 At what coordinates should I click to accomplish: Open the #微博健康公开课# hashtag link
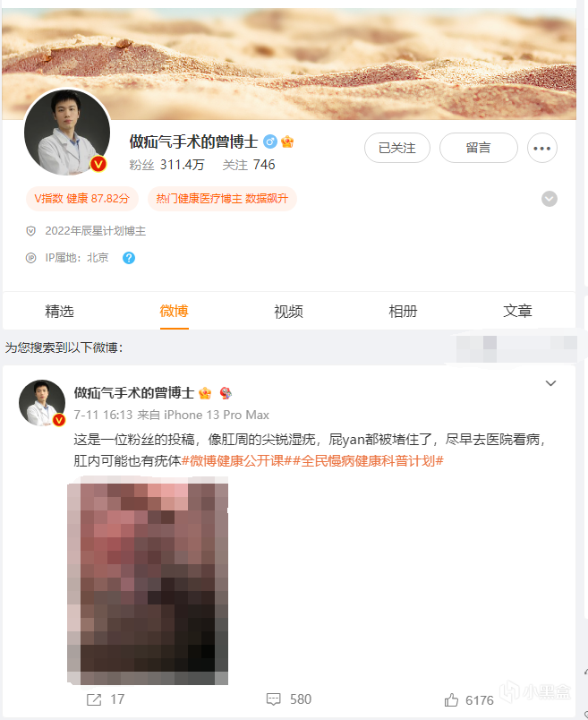pyautogui.click(x=237, y=460)
